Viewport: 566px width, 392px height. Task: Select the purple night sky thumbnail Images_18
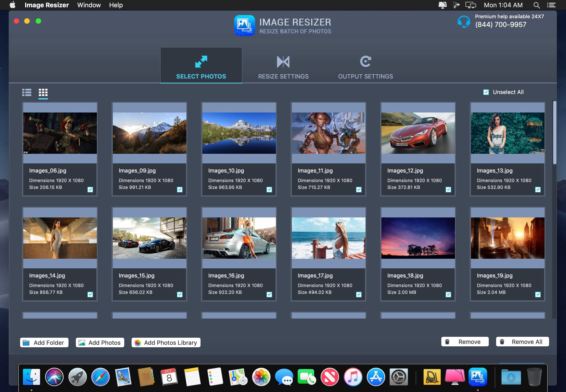(418, 238)
